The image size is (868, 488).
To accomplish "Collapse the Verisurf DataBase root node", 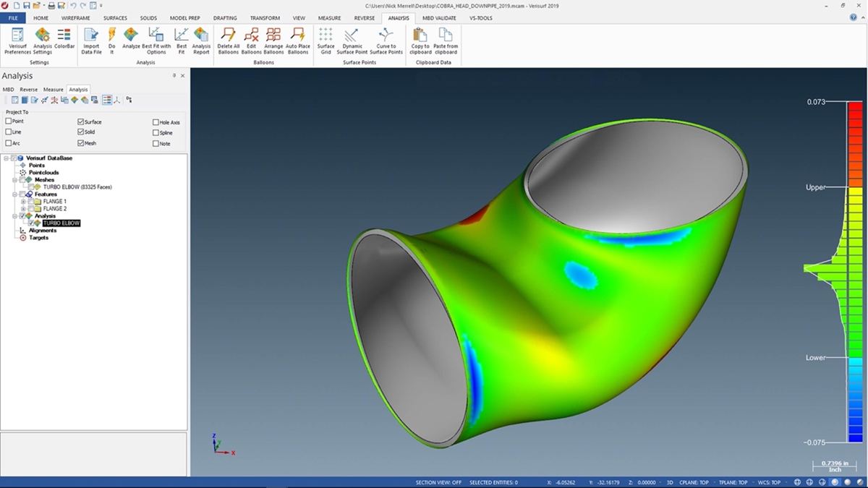I will [x=6, y=158].
